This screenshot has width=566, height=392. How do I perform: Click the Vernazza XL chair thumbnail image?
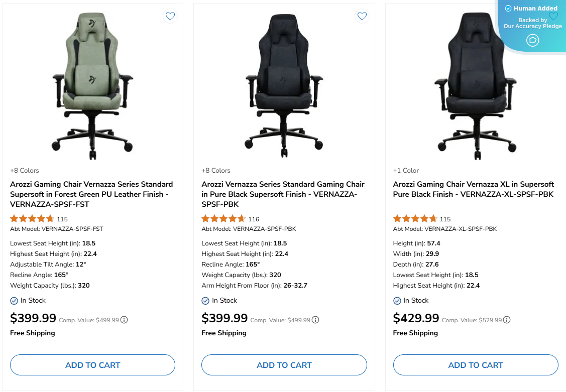476,85
